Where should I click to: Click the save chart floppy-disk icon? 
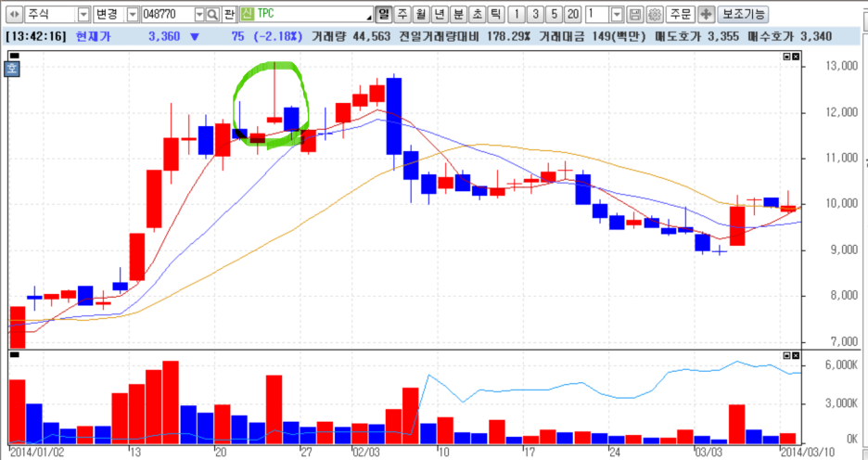tap(635, 15)
